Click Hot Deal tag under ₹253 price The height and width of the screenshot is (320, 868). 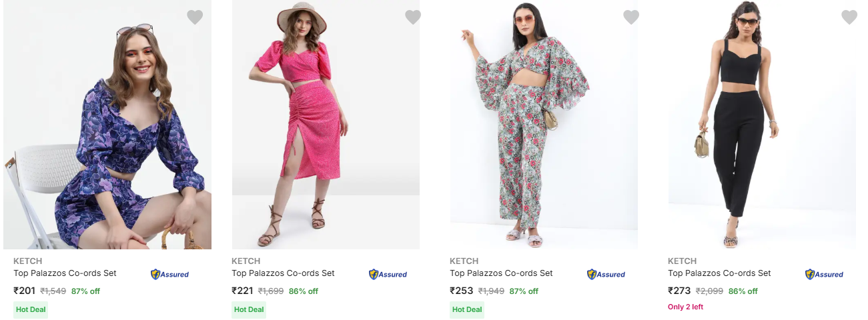[467, 309]
